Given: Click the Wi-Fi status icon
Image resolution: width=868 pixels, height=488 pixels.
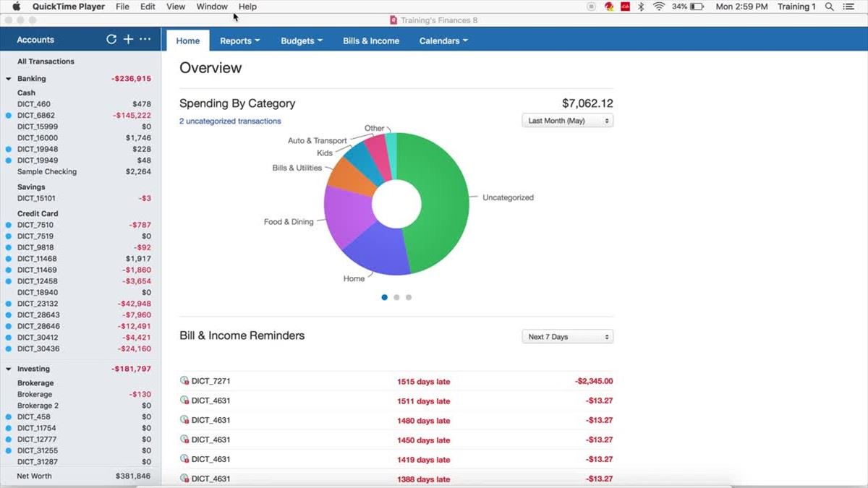Looking at the screenshot, I should (658, 7).
